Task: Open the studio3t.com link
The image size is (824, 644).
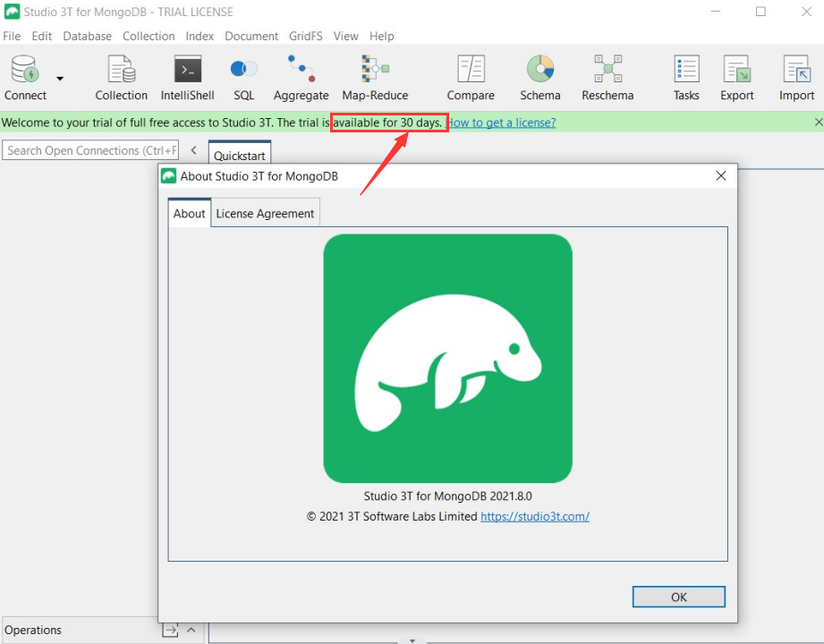Action: [x=535, y=516]
